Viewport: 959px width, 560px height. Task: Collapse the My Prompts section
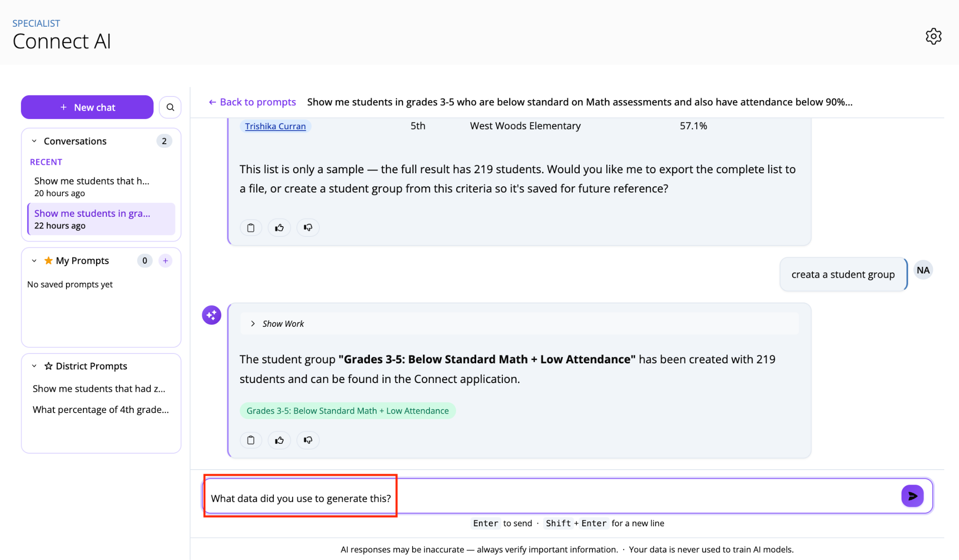[34, 261]
